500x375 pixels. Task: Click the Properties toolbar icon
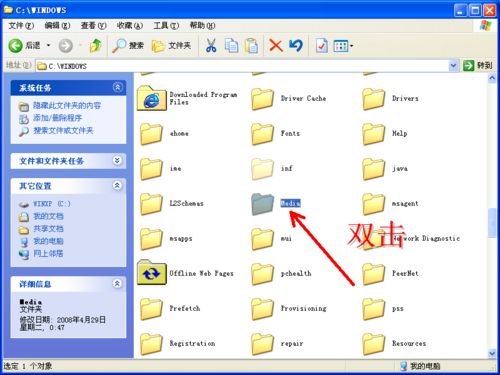[x=322, y=46]
